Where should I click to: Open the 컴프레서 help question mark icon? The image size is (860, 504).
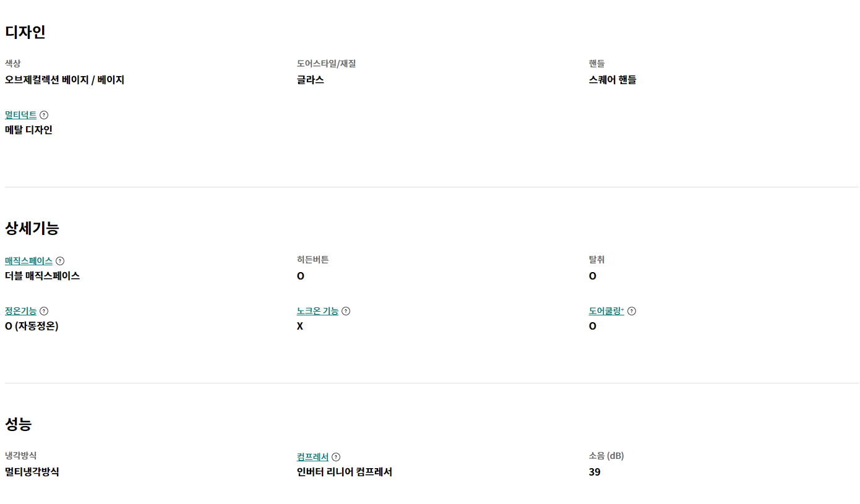click(336, 457)
